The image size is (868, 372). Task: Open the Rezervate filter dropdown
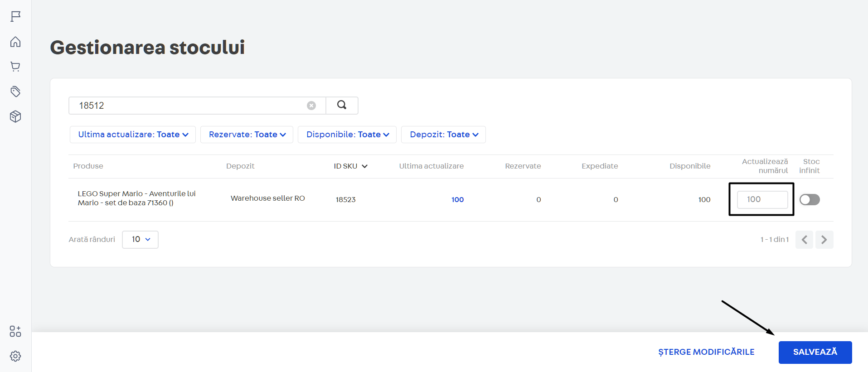[x=247, y=135]
